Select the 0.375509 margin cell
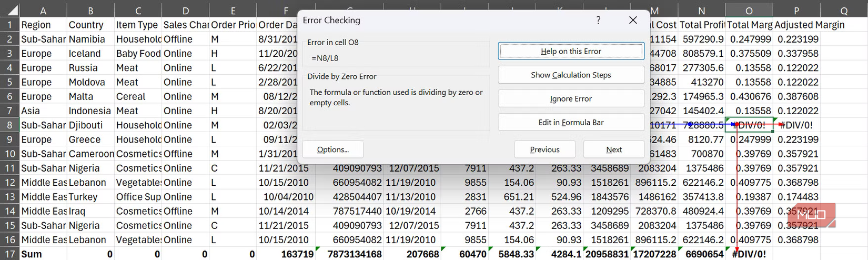 tap(749, 53)
